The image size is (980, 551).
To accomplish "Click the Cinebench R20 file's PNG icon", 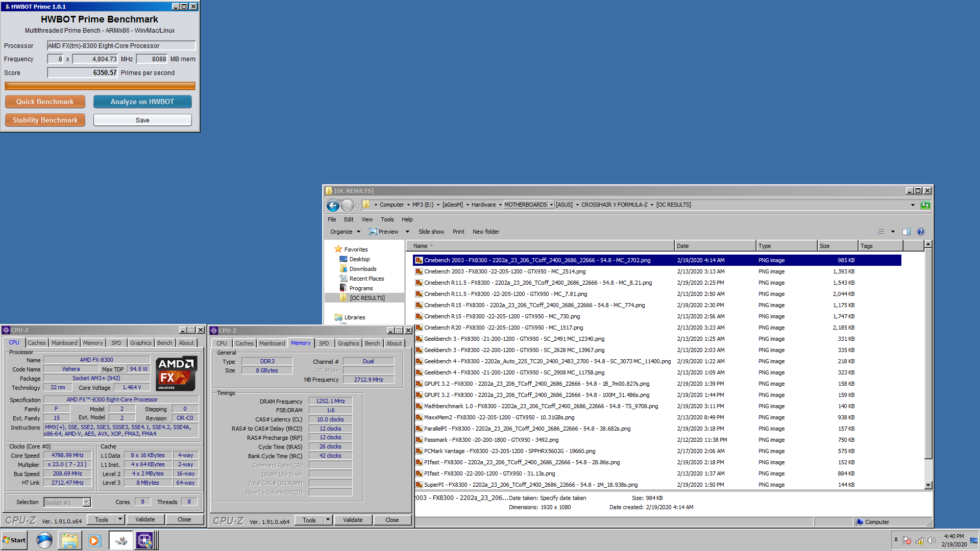I will click(419, 328).
